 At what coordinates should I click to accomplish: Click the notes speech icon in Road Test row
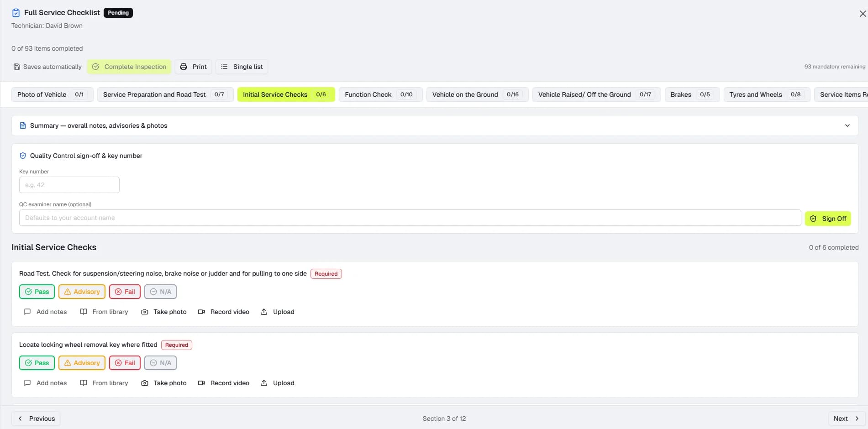pos(27,312)
